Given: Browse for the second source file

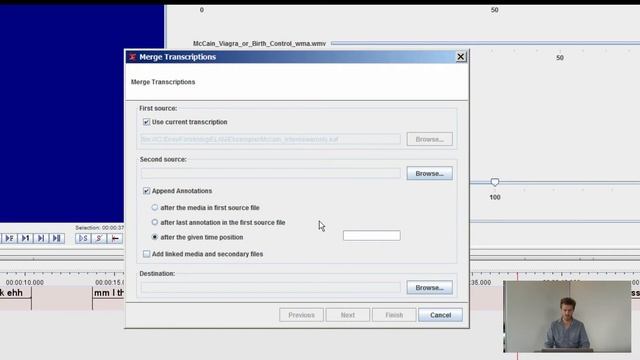Looking at the screenshot, I should pos(429,173).
